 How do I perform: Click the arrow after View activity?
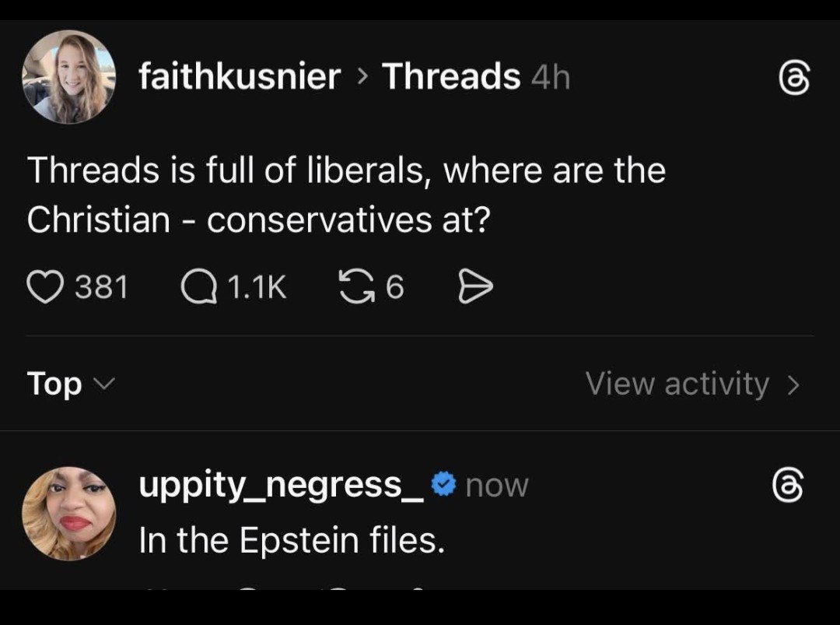coord(793,384)
